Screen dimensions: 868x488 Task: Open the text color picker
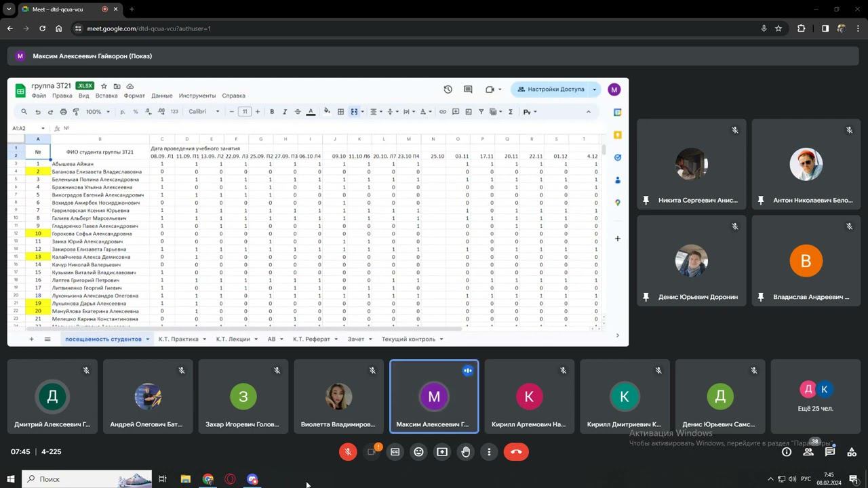[x=311, y=112]
